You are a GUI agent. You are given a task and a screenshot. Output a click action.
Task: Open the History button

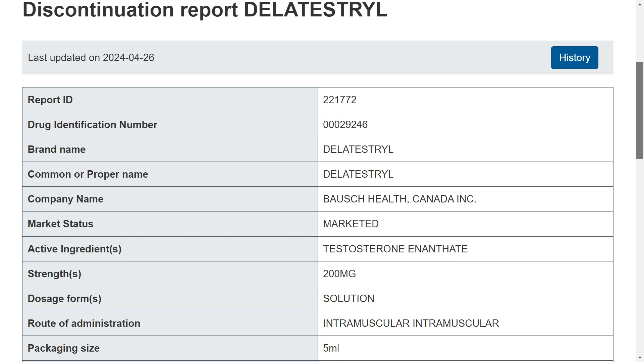[574, 58]
